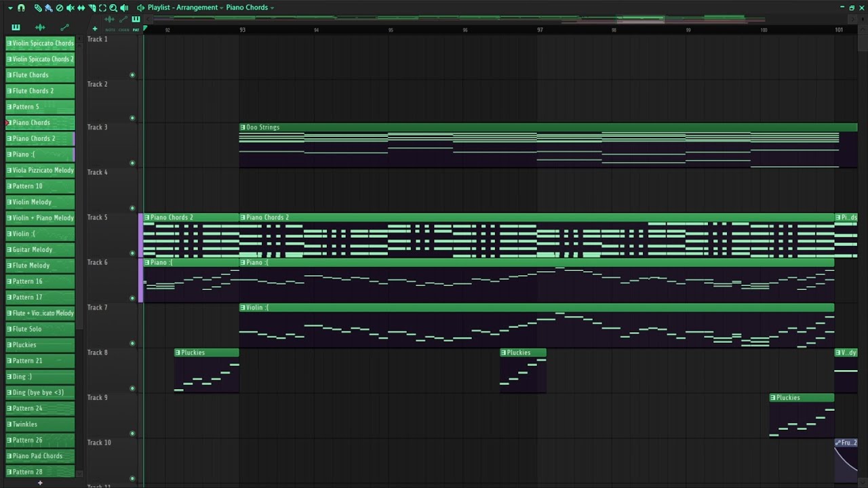Show automation clips in picker panel

click(x=64, y=27)
